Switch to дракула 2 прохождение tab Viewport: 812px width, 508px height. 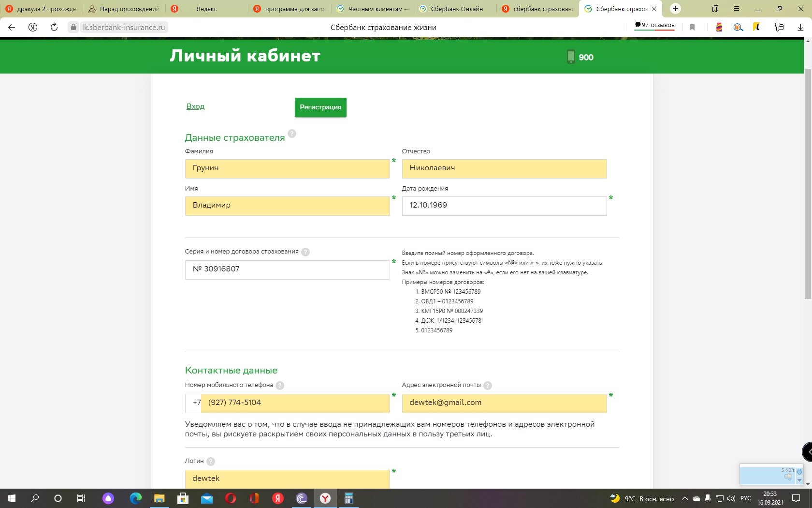click(42, 9)
